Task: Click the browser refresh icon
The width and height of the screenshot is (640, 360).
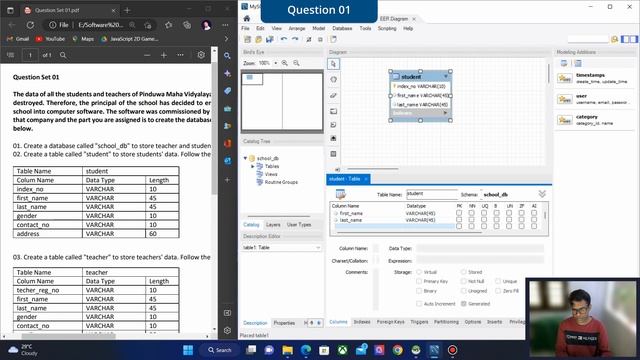Action: (x=30, y=25)
